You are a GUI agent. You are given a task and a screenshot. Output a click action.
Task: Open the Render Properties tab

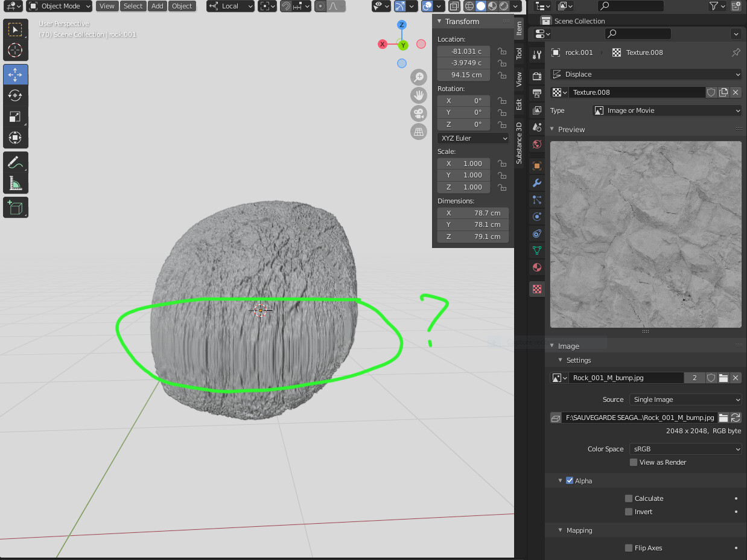[x=536, y=76]
